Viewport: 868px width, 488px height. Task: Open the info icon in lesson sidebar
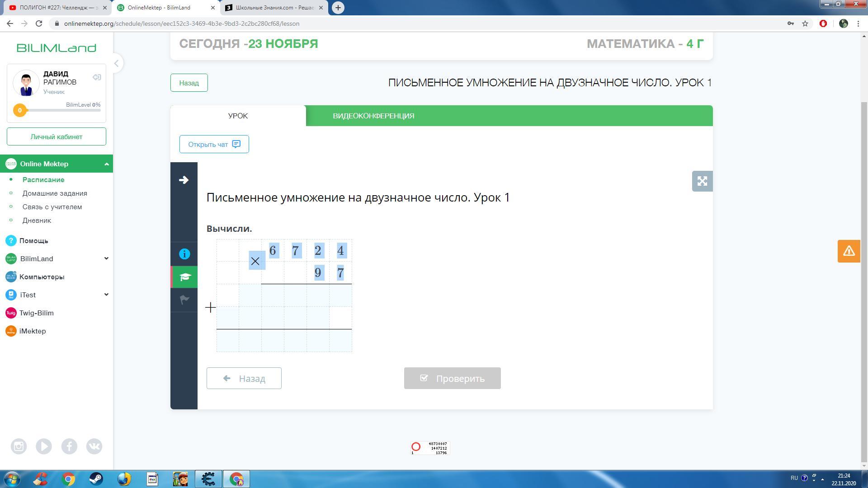[x=184, y=254]
